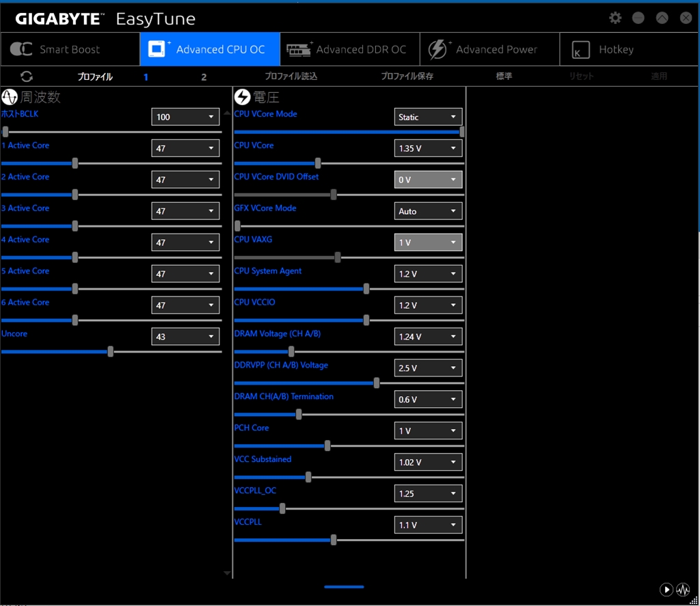Click the CPU VAXG label

(x=253, y=240)
